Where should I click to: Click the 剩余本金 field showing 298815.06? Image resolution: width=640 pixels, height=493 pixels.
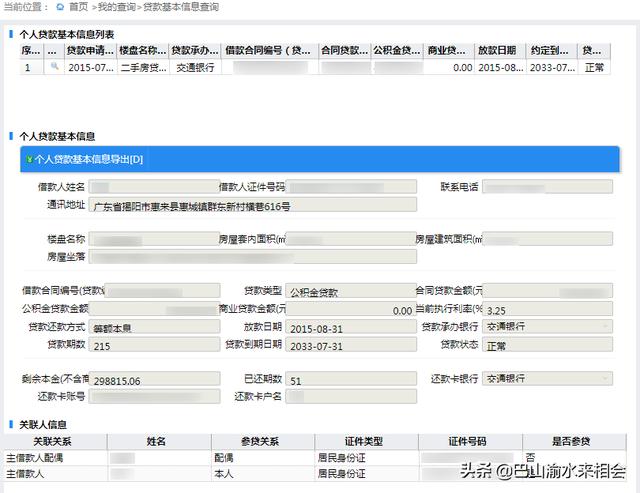pyautogui.click(x=154, y=379)
